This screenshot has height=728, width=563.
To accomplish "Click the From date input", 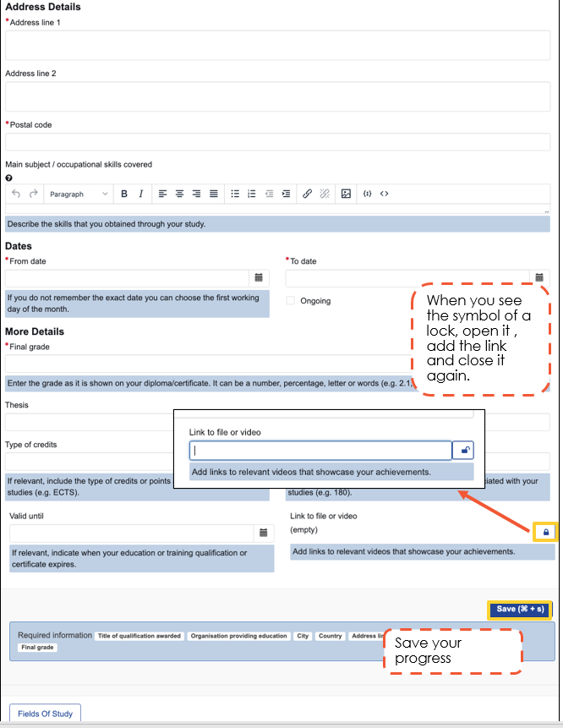I will 127,278.
